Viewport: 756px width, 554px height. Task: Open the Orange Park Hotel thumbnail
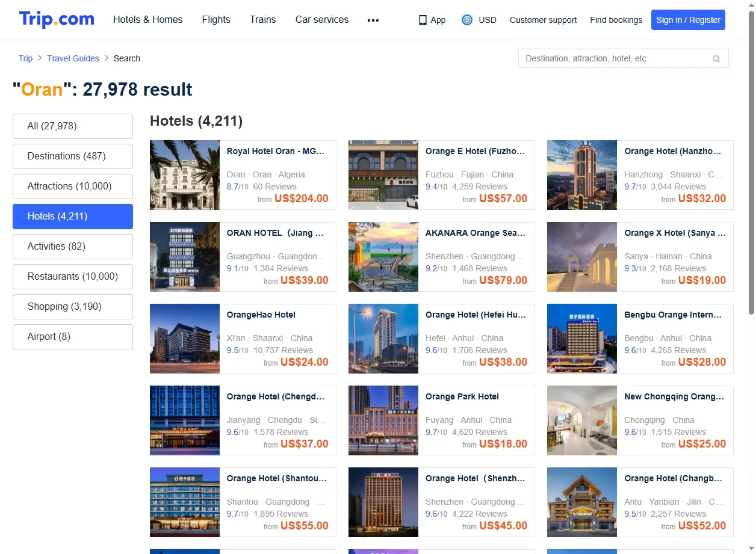(x=383, y=420)
